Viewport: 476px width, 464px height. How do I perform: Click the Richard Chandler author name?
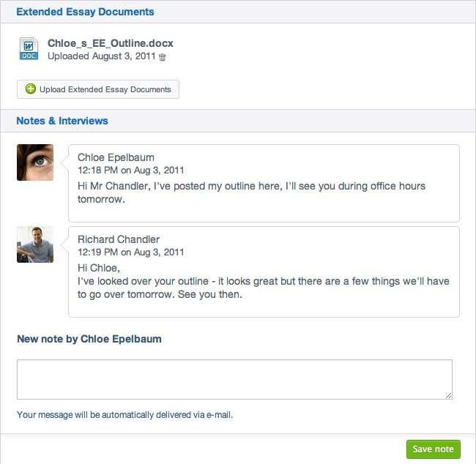(119, 239)
